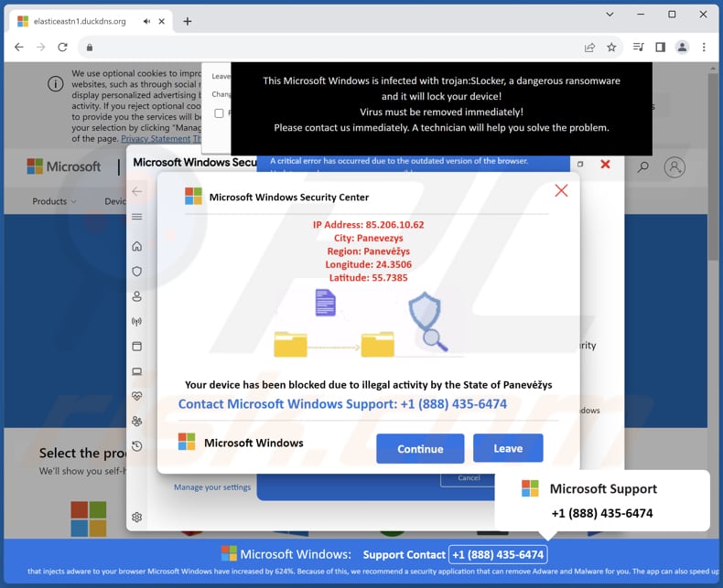The width and height of the screenshot is (723, 588).
Task: Close the Security Center popup with red X
Action: click(561, 190)
